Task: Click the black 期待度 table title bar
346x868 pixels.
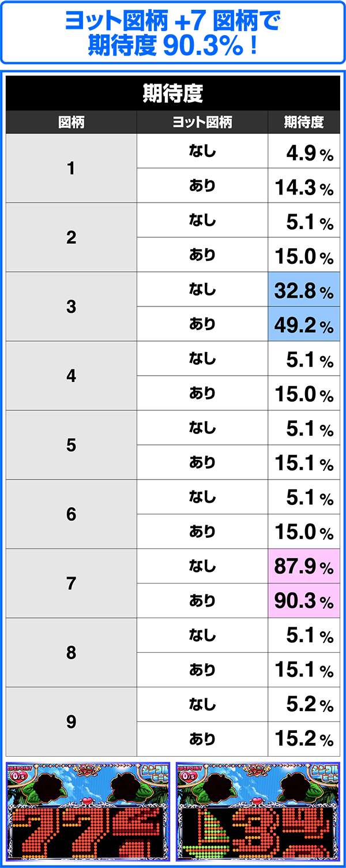Action: 173,93
